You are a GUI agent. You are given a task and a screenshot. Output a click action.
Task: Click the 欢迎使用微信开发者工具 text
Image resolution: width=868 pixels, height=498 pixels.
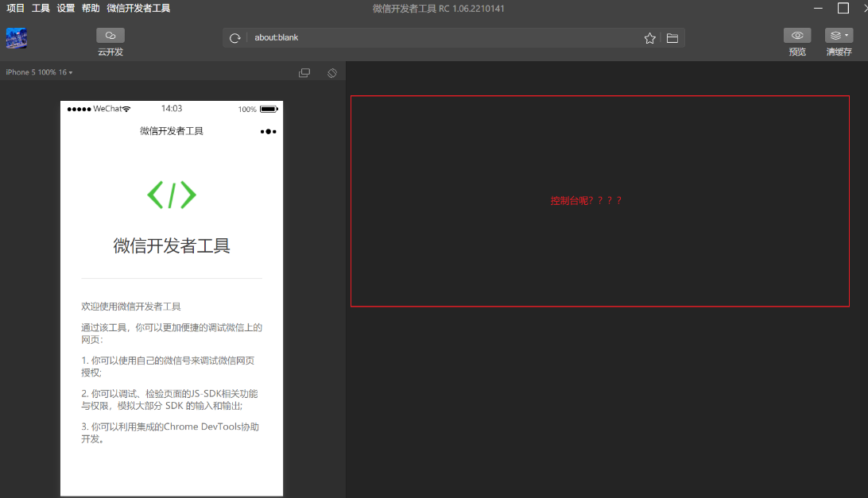131,307
